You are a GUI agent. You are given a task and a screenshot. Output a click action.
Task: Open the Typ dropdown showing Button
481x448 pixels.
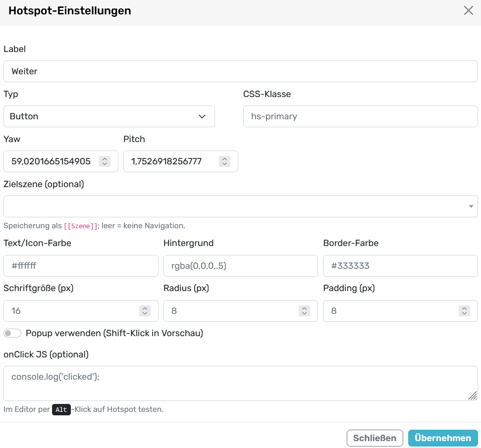click(x=109, y=116)
